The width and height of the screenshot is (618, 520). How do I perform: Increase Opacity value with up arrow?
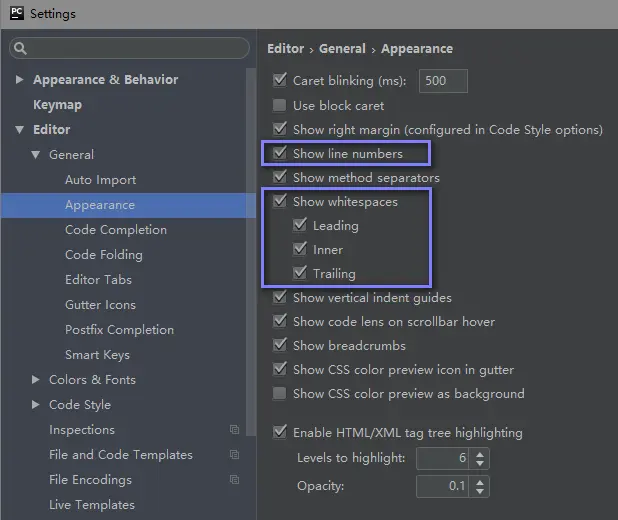click(x=480, y=482)
